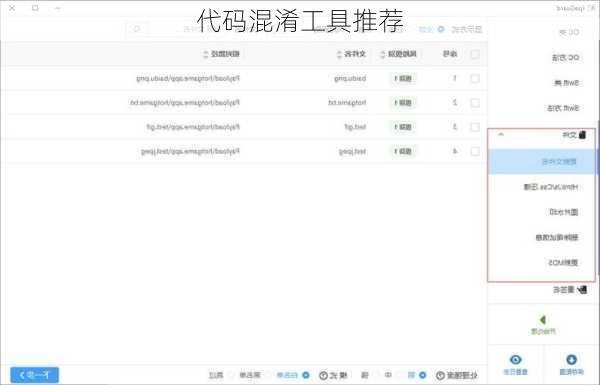Sort by 文件名 column arrows
The width and height of the screenshot is (600, 385).
339,54
